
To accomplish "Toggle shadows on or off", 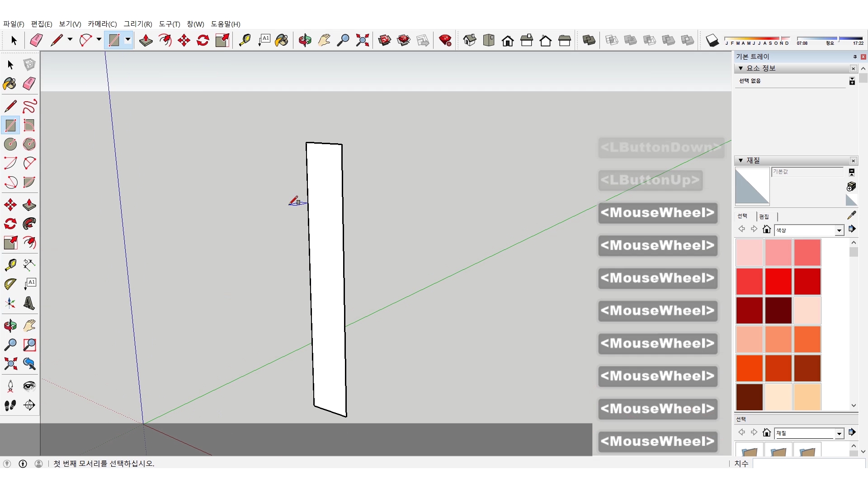I will (x=712, y=41).
